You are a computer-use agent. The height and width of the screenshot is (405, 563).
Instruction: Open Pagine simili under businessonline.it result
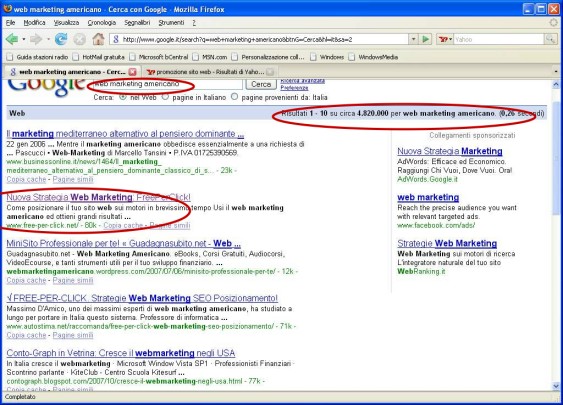click(x=73, y=180)
